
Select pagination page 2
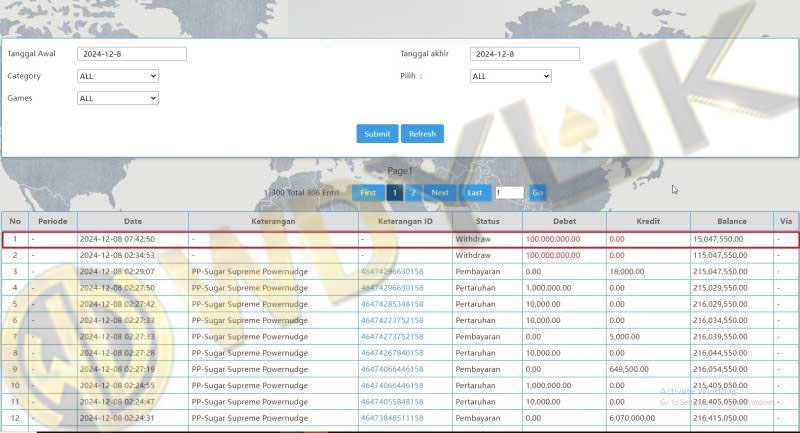click(413, 193)
